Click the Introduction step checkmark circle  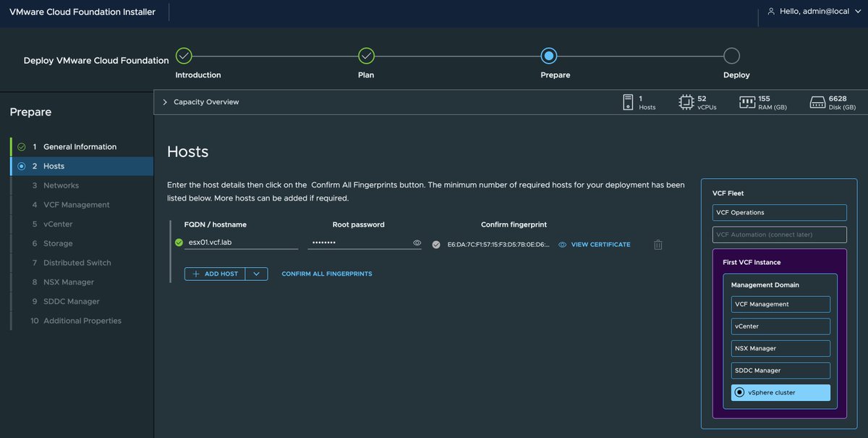(184, 56)
